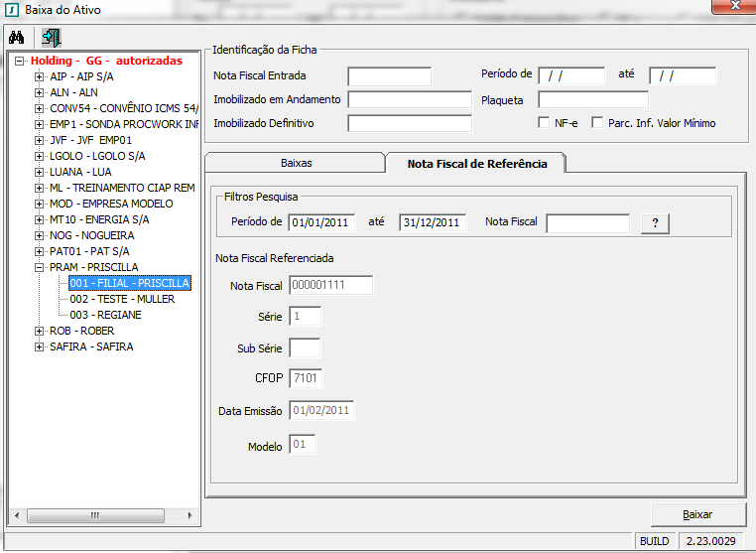
Task: Select 003 - REGIANE tree item
Action: [105, 315]
